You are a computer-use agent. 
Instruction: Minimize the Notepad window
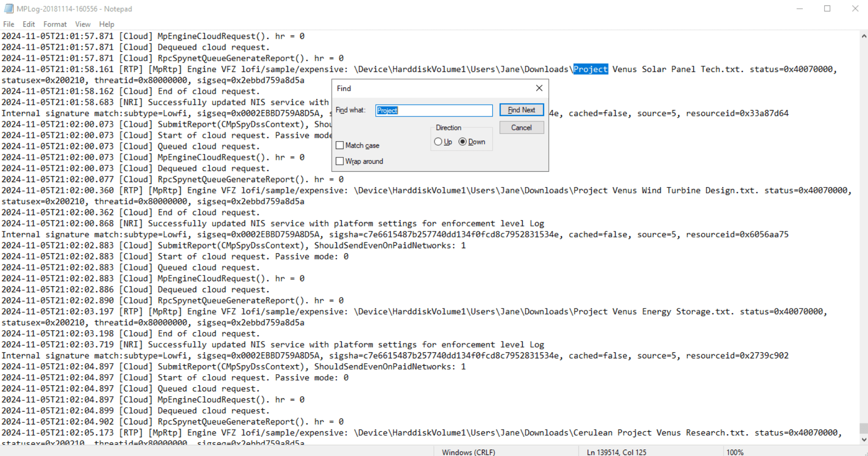point(800,9)
